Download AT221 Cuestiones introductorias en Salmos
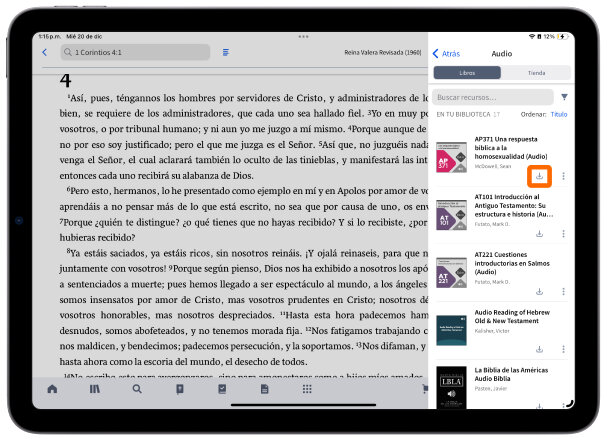Image resolution: width=607 pixels, height=442 pixels. [x=539, y=291]
